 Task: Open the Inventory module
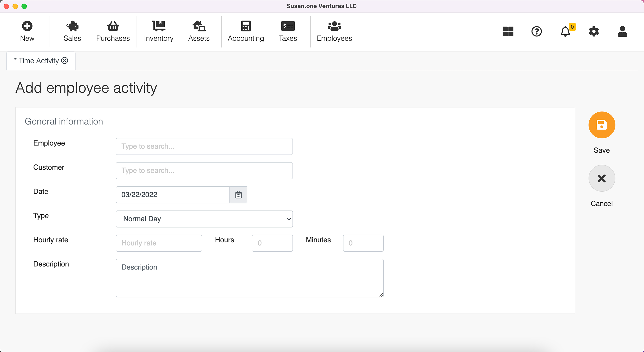(x=158, y=26)
